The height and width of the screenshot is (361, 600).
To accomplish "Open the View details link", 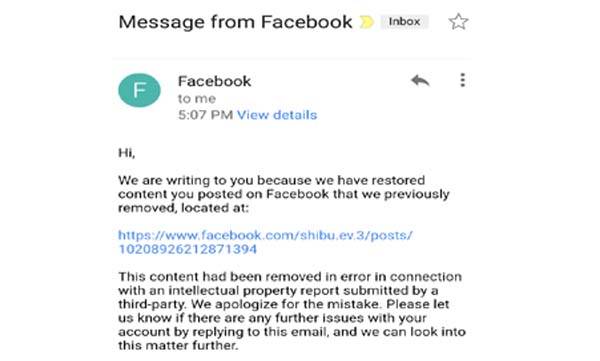I will (x=277, y=115).
